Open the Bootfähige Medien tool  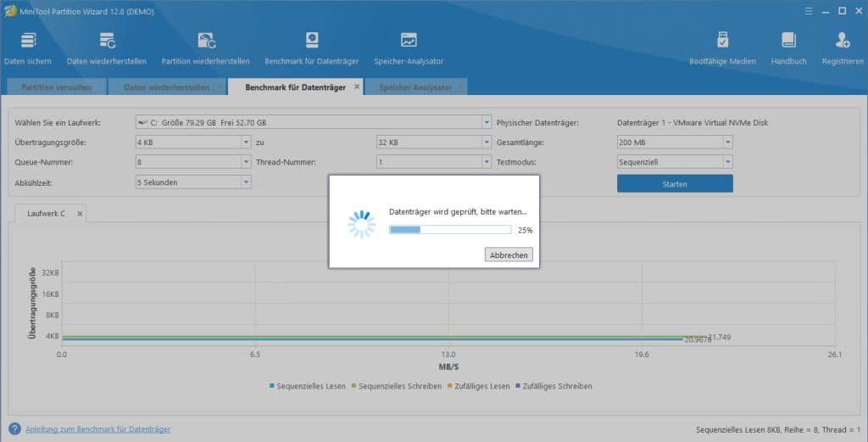point(722,48)
